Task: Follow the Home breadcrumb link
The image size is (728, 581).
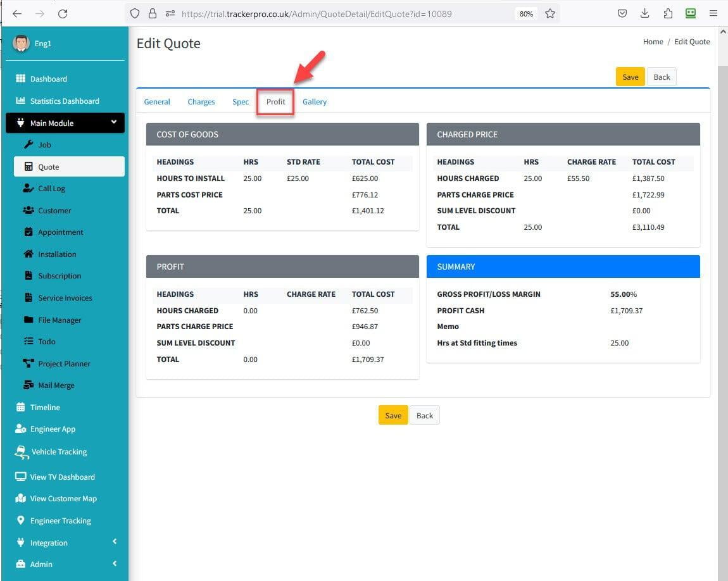Action: [x=653, y=42]
